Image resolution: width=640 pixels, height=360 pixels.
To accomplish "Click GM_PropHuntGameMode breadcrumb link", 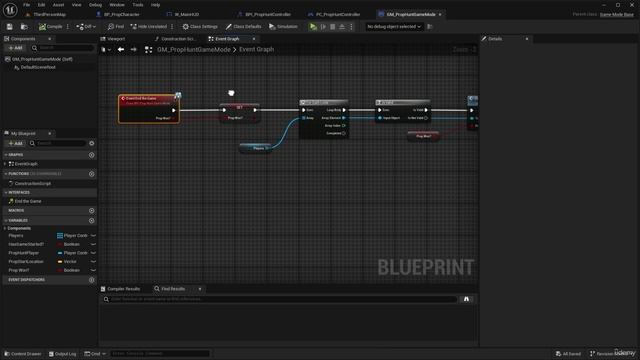I will click(x=194, y=49).
